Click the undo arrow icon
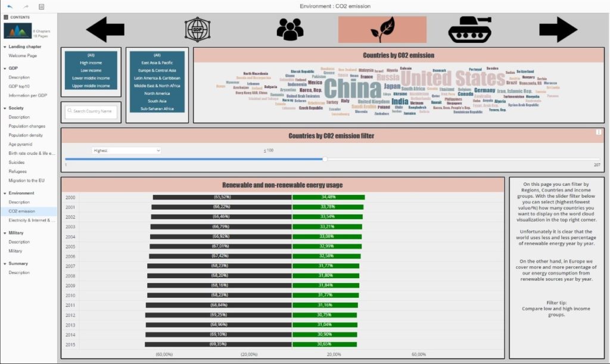The image size is (610, 364). [10, 6]
